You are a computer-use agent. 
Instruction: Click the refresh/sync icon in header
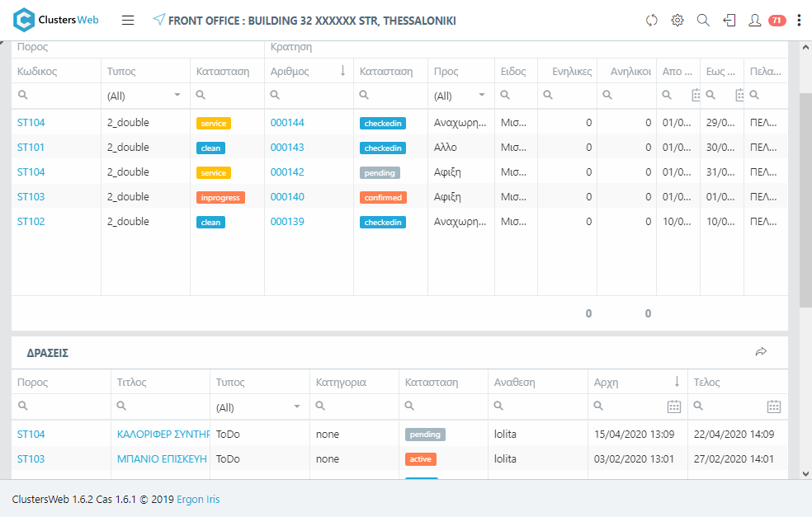click(652, 21)
